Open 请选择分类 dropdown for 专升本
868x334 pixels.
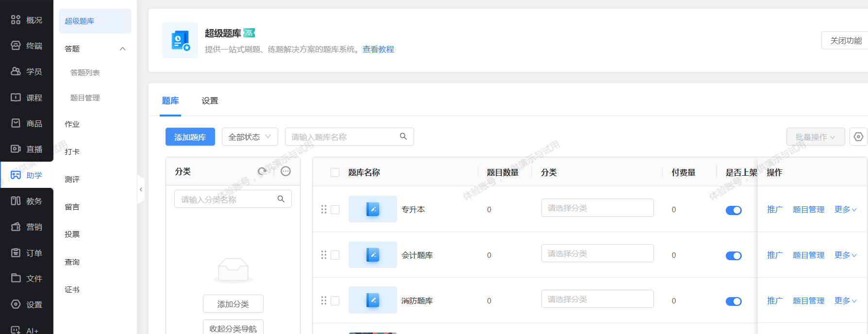598,208
